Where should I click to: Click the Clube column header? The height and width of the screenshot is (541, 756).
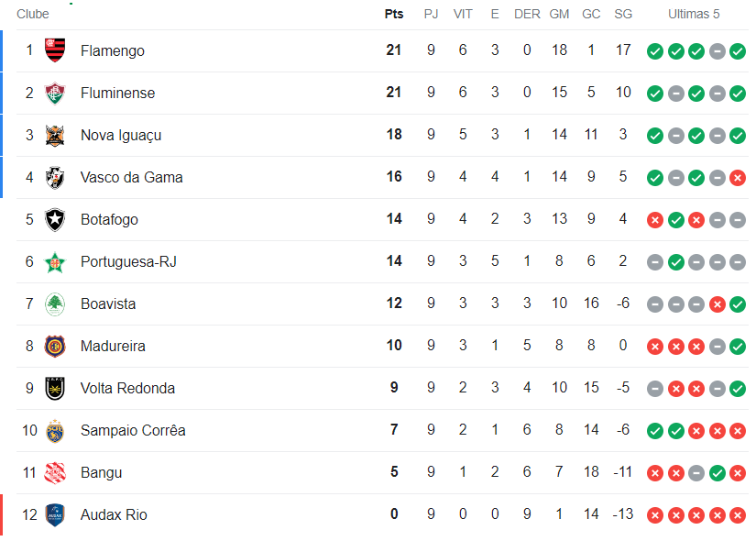click(x=33, y=14)
